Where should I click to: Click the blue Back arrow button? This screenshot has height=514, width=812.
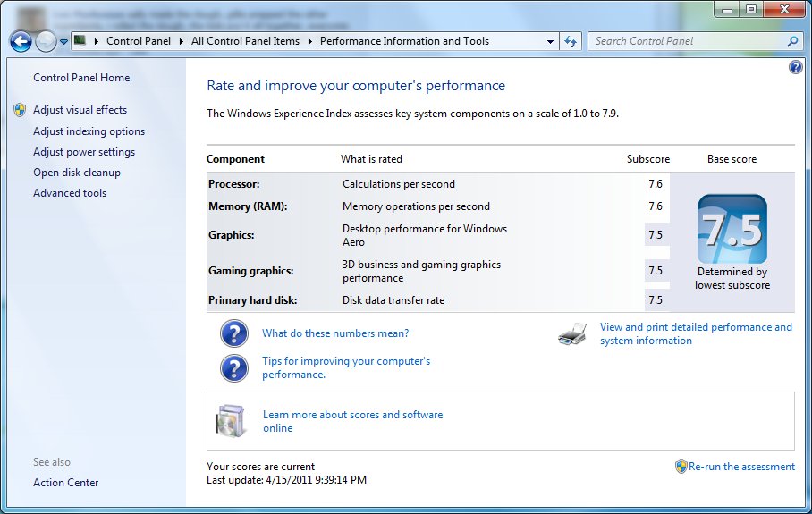(x=21, y=41)
